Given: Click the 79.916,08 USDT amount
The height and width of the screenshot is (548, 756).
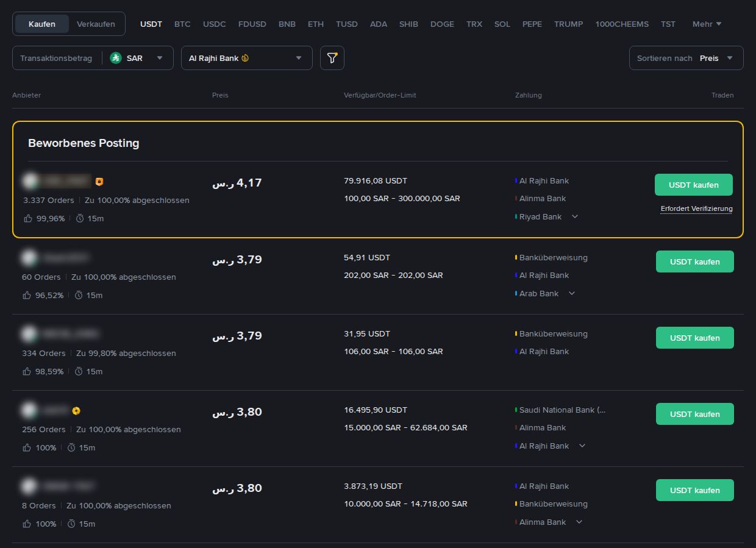Looking at the screenshot, I should click(x=376, y=181).
